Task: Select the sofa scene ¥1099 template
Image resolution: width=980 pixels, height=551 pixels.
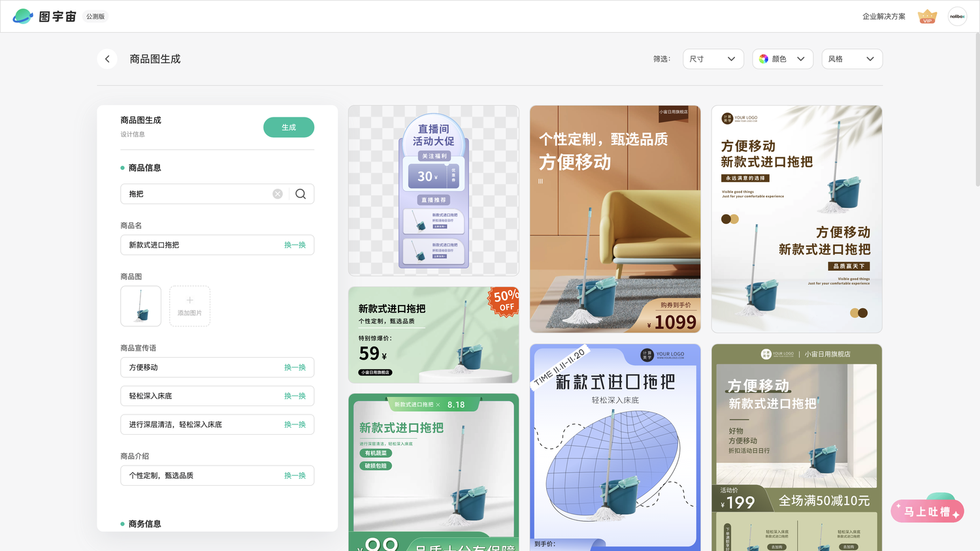Action: pyautogui.click(x=615, y=219)
